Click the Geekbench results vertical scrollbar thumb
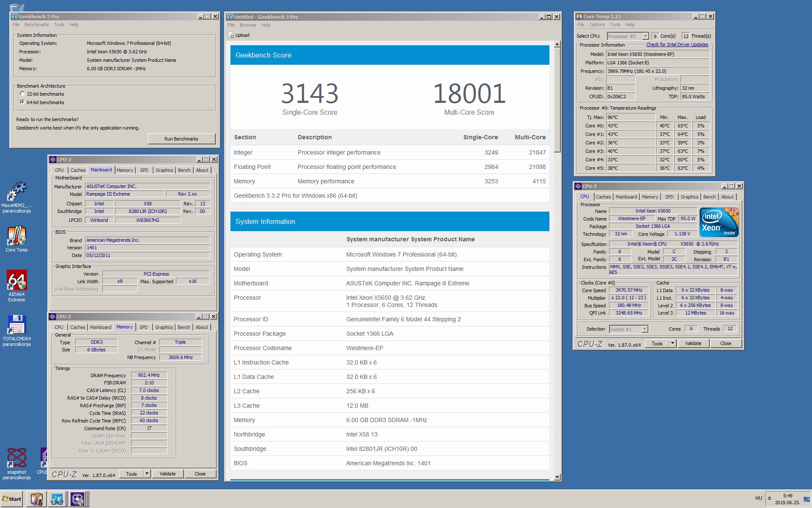This screenshot has width=812, height=508. [x=557, y=100]
